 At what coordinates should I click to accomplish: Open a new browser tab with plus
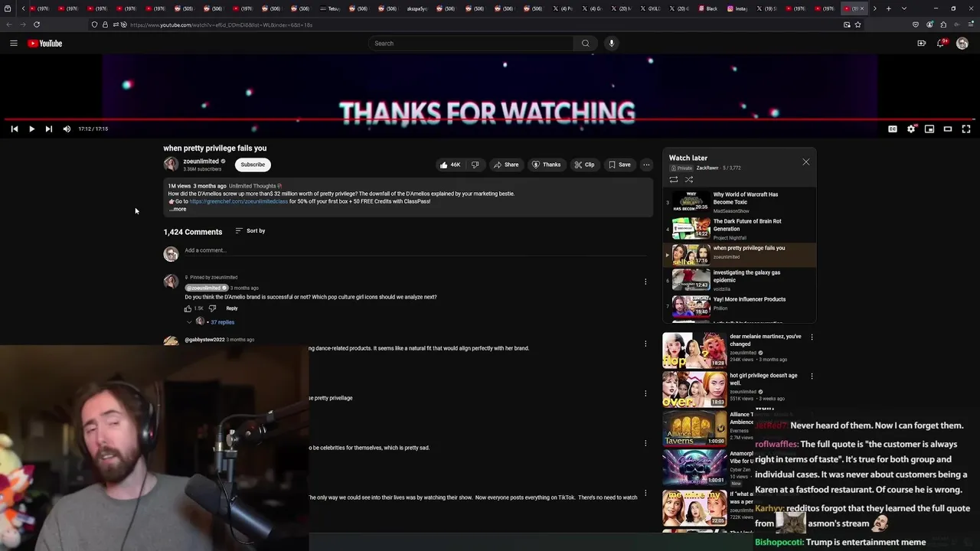(888, 8)
